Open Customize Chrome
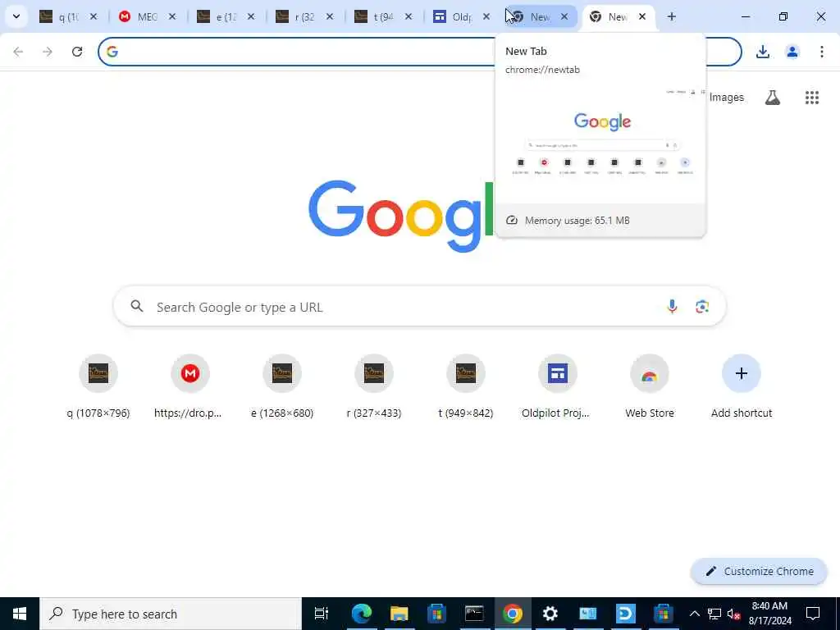 [x=759, y=571]
